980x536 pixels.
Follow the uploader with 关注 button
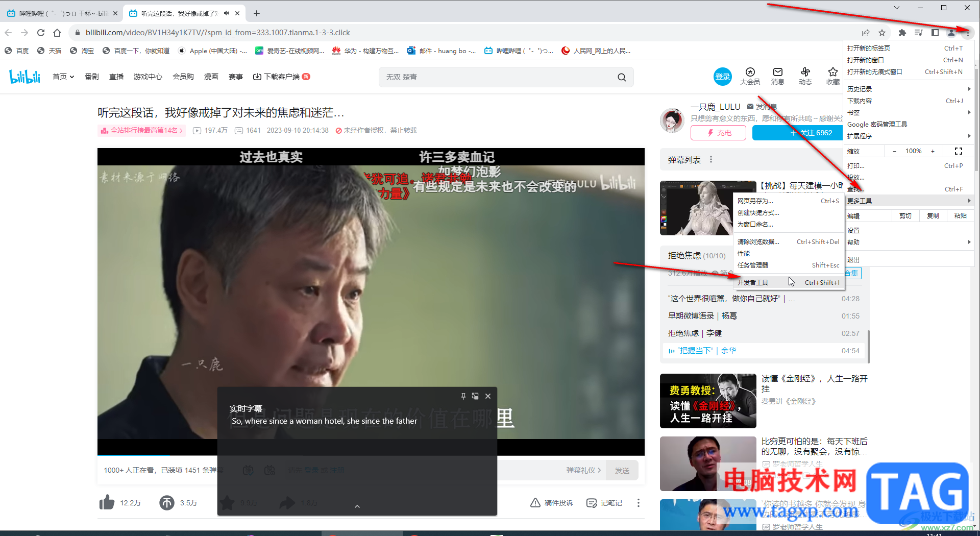click(x=797, y=133)
